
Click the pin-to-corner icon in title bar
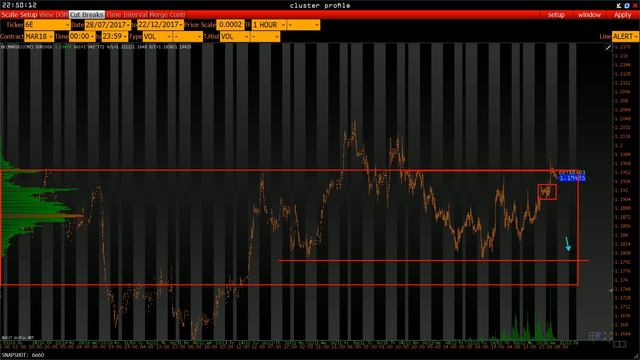(619, 5)
